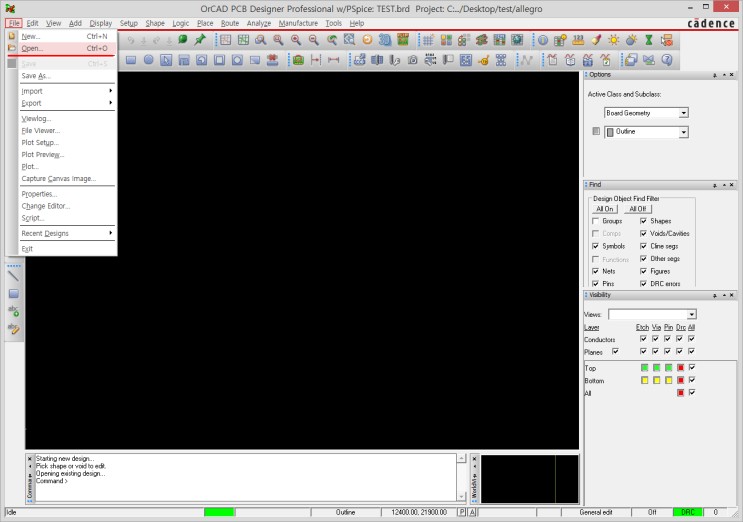Click the orange Refresh icon
This screenshot has height=522, width=743.
[x=367, y=40]
